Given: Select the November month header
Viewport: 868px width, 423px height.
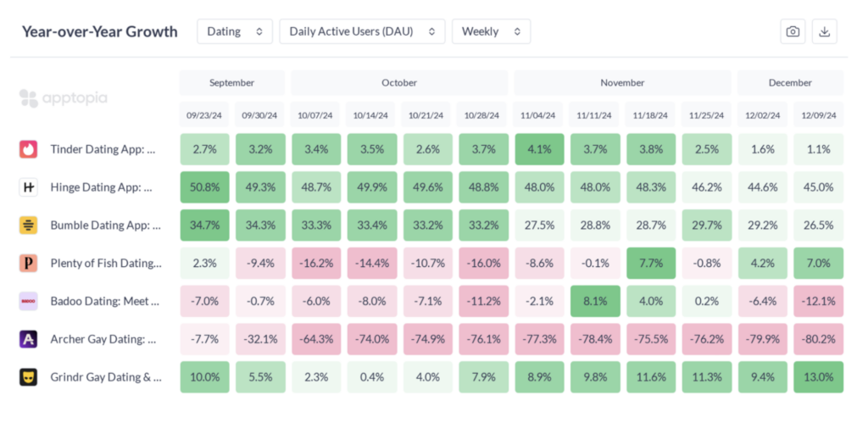Looking at the screenshot, I should (x=622, y=83).
